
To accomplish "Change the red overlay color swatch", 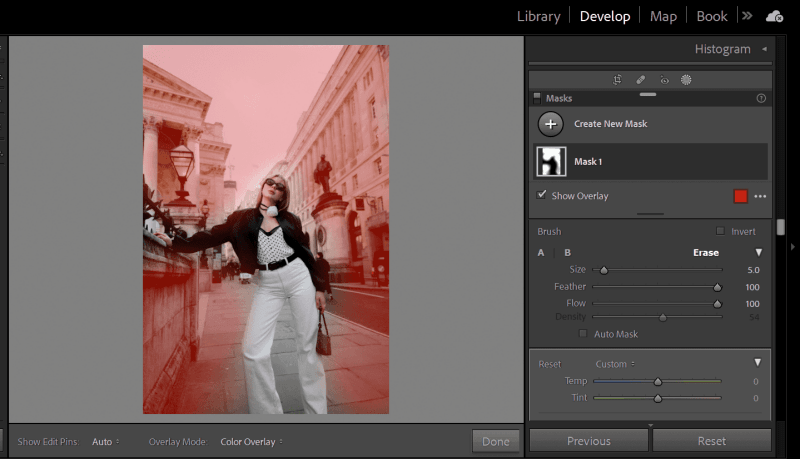I will 740,196.
